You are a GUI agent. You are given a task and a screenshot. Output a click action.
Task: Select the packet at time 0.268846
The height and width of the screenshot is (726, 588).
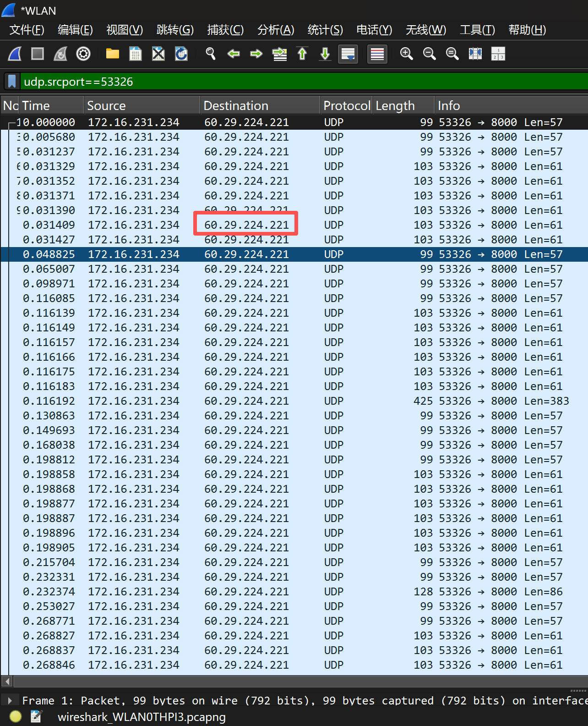[294, 665]
